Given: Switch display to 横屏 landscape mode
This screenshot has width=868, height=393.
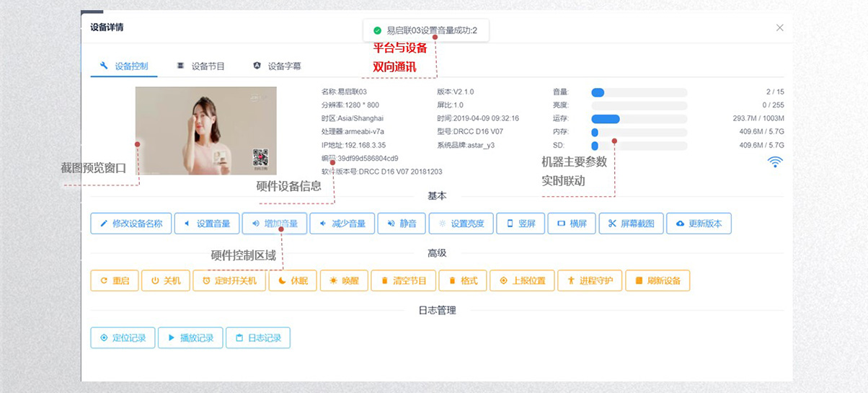Looking at the screenshot, I should (572, 224).
